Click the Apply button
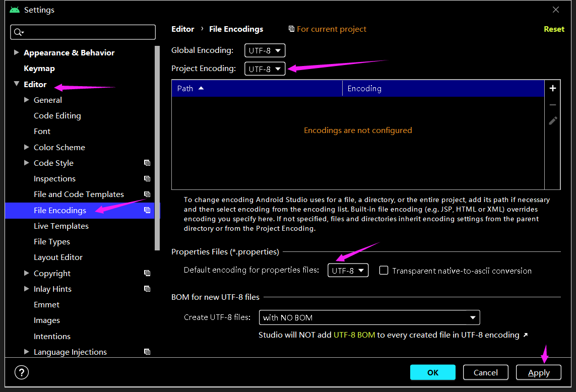The height and width of the screenshot is (392, 576). click(x=539, y=372)
